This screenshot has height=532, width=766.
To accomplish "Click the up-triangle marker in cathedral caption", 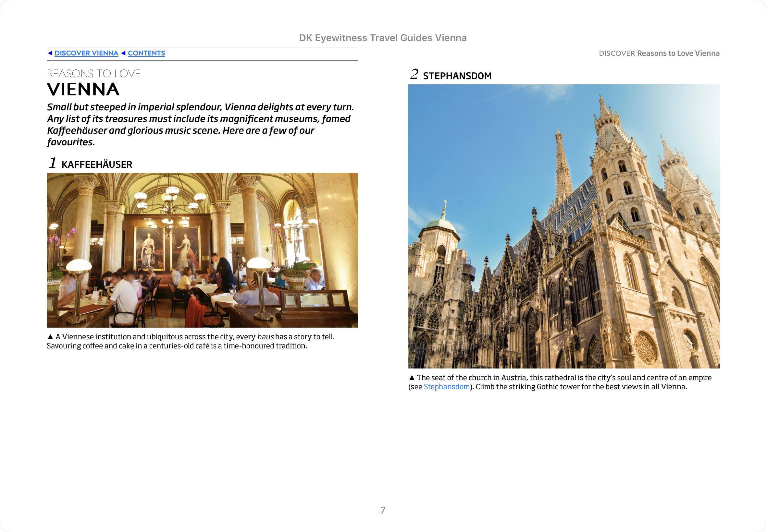I will click(412, 378).
